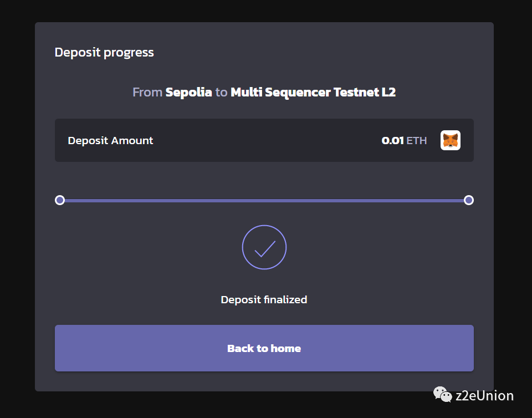532x418 pixels.
Task: Click the progress bar start circle
Action: coord(60,200)
